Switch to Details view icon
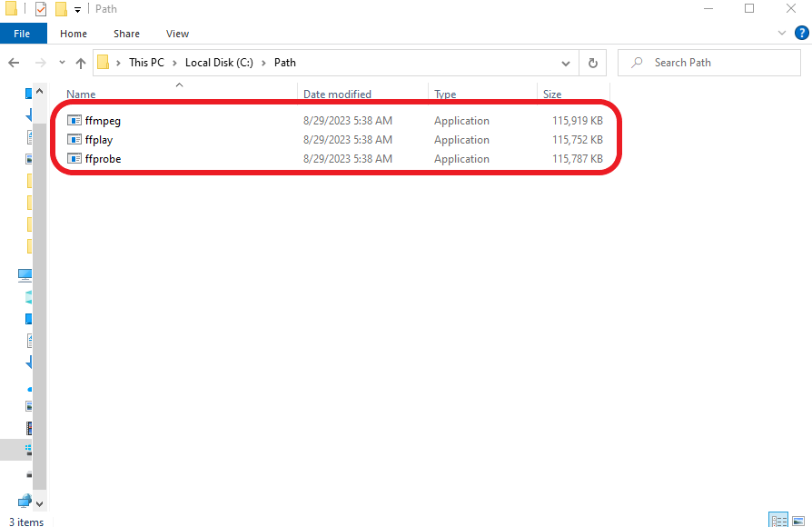Screen dimensions: 812x527 pyautogui.click(x=778, y=521)
